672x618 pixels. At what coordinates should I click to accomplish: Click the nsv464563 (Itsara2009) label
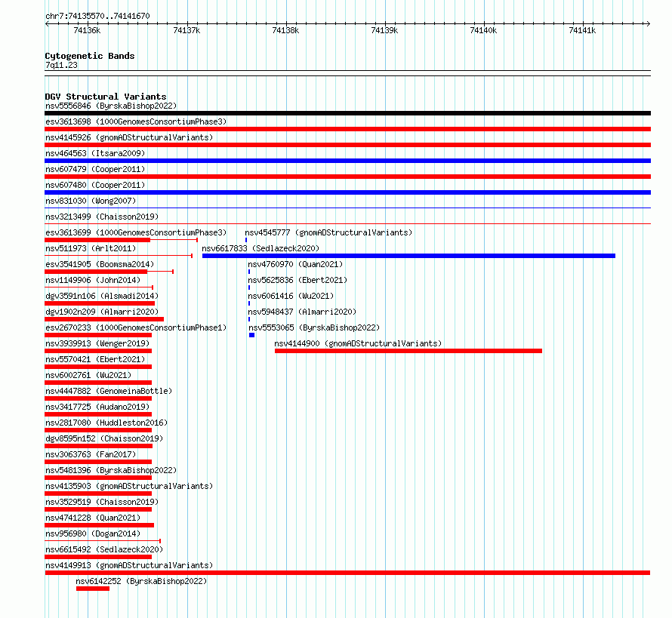(95, 153)
